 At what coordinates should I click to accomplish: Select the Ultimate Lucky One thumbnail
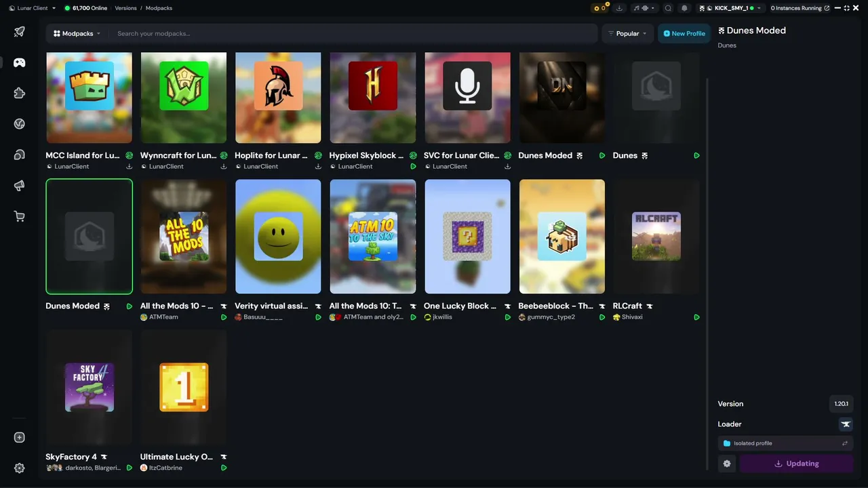pyautogui.click(x=184, y=387)
